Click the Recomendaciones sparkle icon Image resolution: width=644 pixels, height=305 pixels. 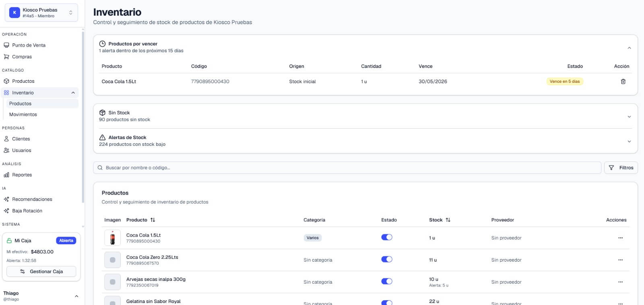6,199
